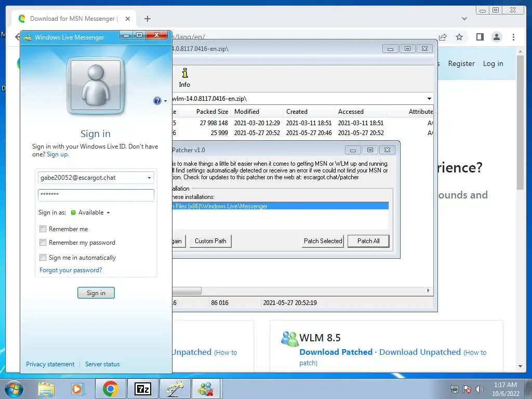Open the Messenger help icon
Screen dimensions: 532x399
(157, 101)
